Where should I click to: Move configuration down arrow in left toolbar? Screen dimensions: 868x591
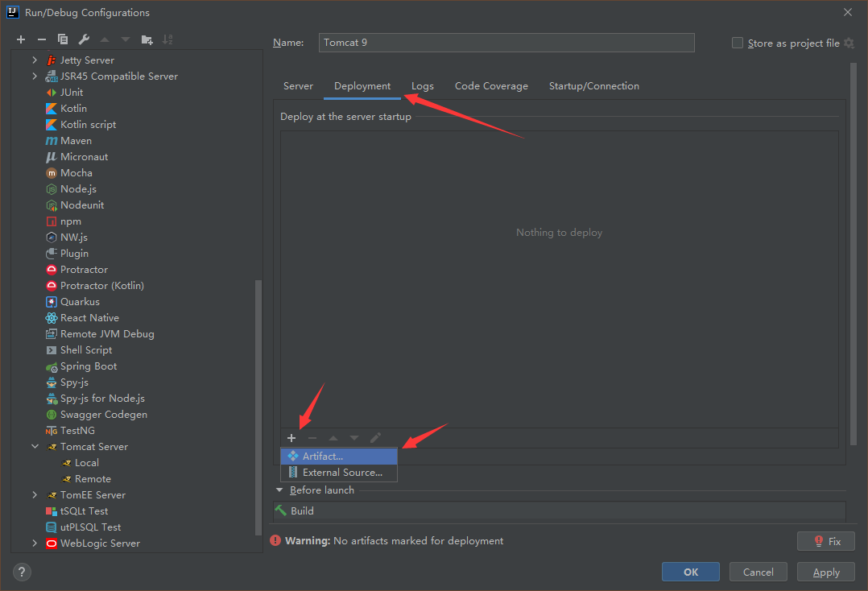(126, 39)
